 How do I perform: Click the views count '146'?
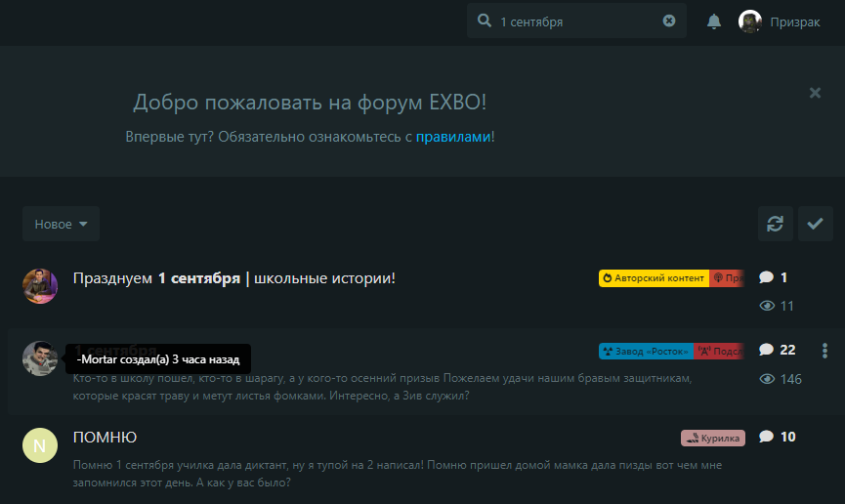pos(791,379)
